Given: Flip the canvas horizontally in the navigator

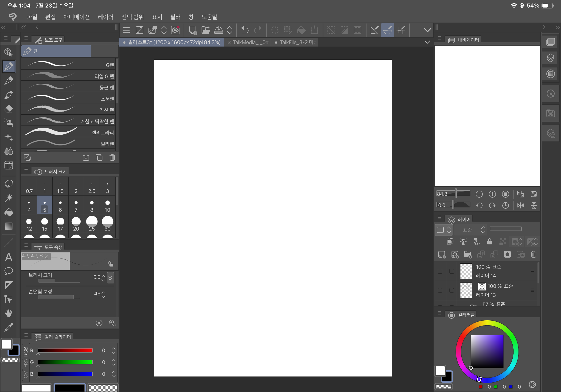Looking at the screenshot, I should click(x=520, y=205).
